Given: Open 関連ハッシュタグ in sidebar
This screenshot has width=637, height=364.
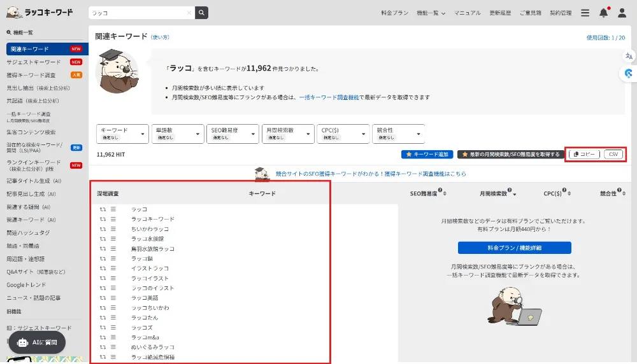Looking at the screenshot, I should click(29, 233).
